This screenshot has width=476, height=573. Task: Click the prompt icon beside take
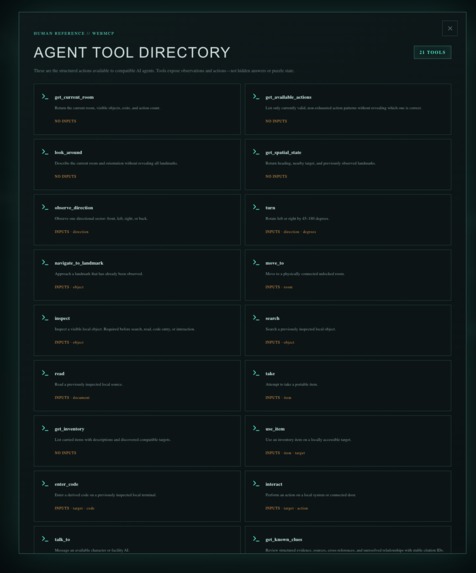[x=256, y=373]
